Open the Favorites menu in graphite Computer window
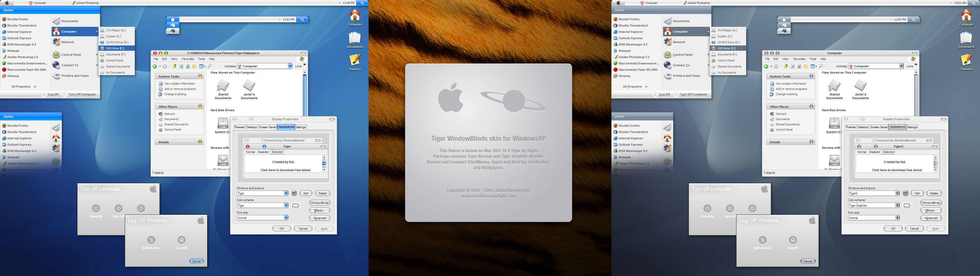 [799, 59]
